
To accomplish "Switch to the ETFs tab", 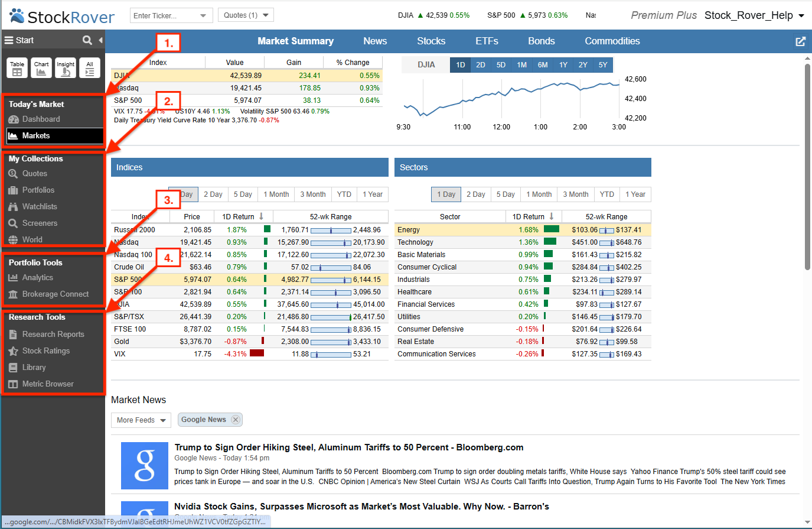I will point(487,41).
